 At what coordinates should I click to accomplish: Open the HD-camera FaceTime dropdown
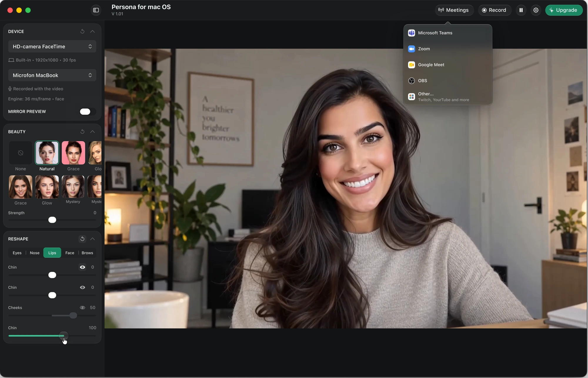click(52, 46)
